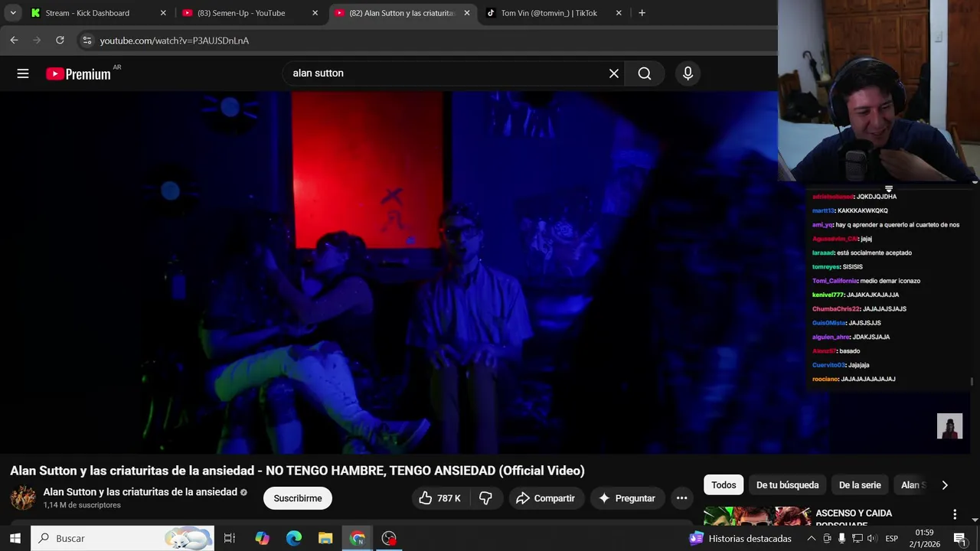980x551 pixels.
Task: Open channel name link under video title
Action: pyautogui.click(x=140, y=492)
